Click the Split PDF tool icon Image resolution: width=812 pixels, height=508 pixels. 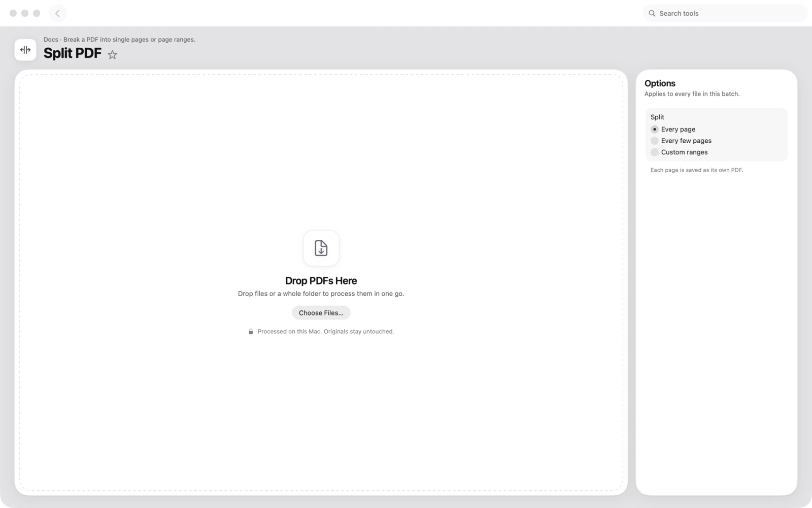25,50
